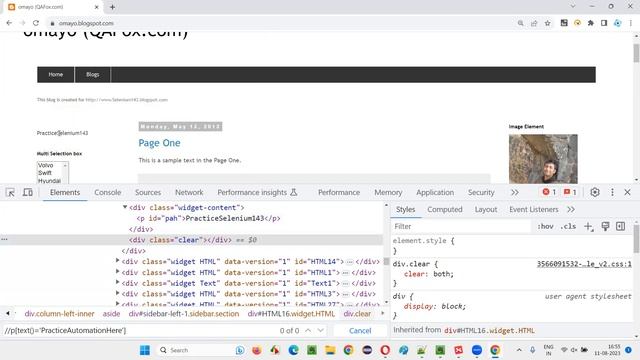Cancel the Elements search
The image size is (640, 360).
point(360,331)
